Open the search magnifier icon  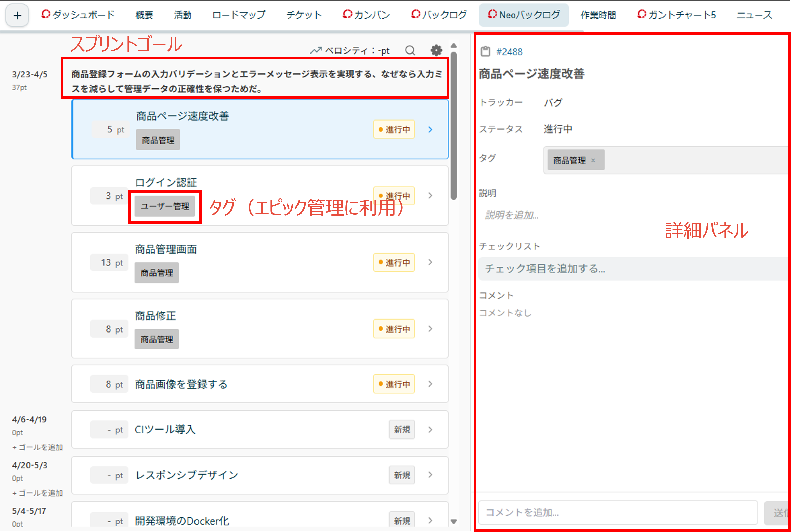pos(410,50)
